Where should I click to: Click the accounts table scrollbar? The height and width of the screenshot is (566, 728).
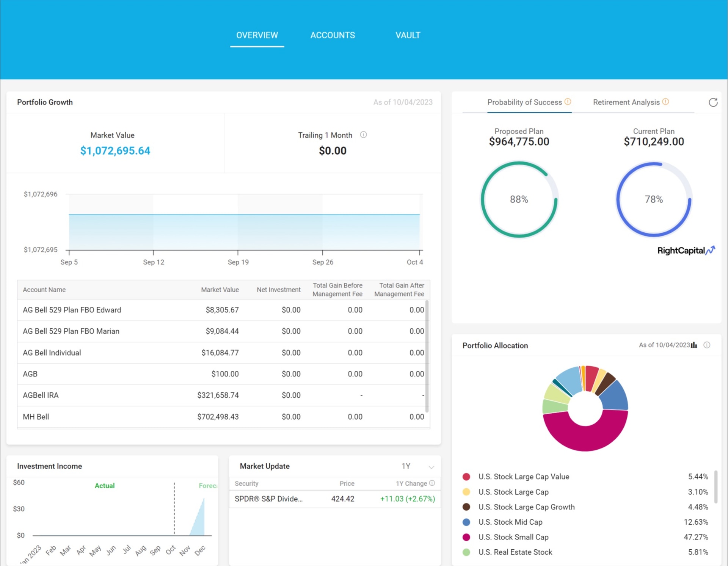(x=427, y=356)
